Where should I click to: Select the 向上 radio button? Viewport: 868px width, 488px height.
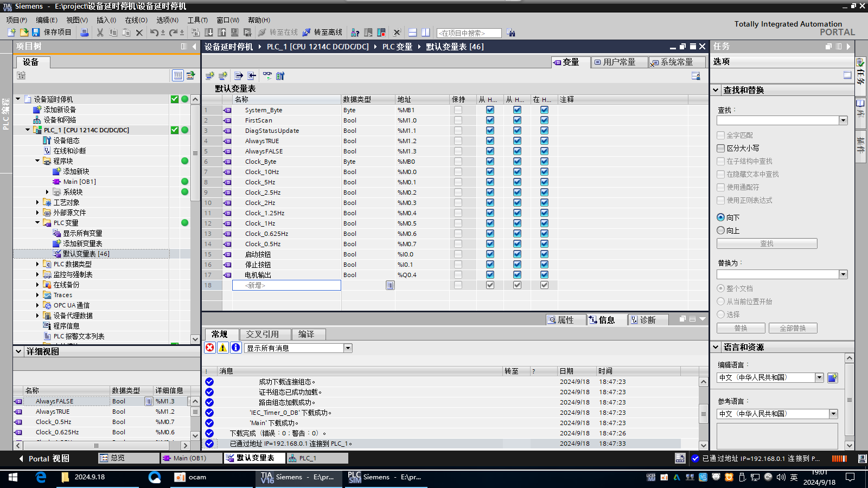(721, 230)
